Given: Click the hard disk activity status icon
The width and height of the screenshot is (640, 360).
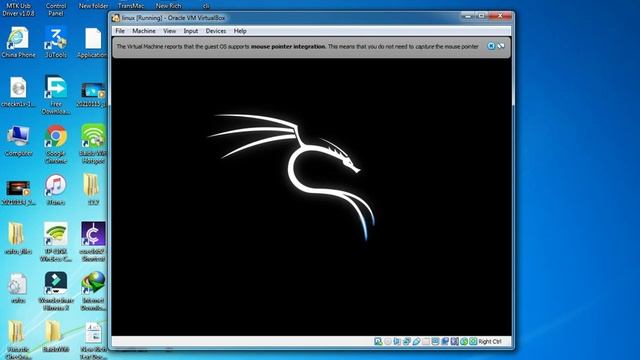Looking at the screenshot, I should [378, 341].
